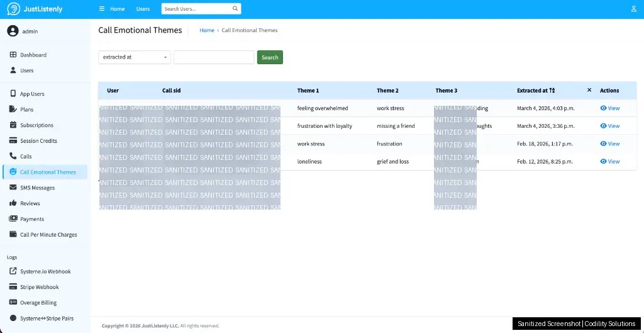Click the Reviews thumbs-up icon
This screenshot has width=644, height=333.
[x=13, y=203]
